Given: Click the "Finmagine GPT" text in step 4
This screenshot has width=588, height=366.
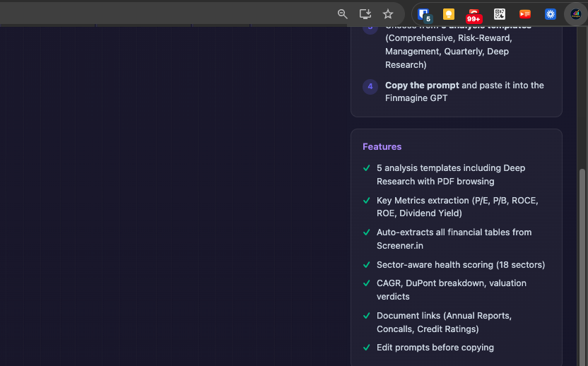Looking at the screenshot, I should click(416, 98).
